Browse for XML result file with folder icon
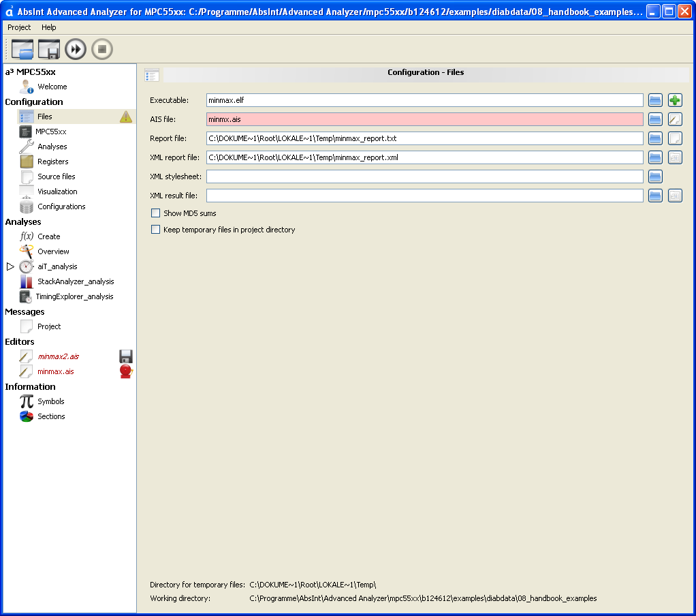 655,196
